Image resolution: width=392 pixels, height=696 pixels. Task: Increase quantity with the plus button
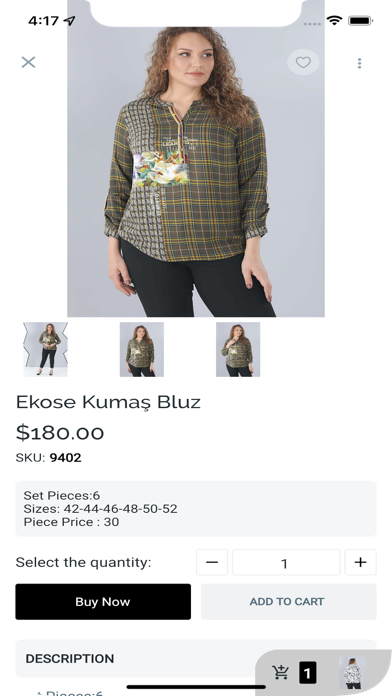click(x=360, y=562)
